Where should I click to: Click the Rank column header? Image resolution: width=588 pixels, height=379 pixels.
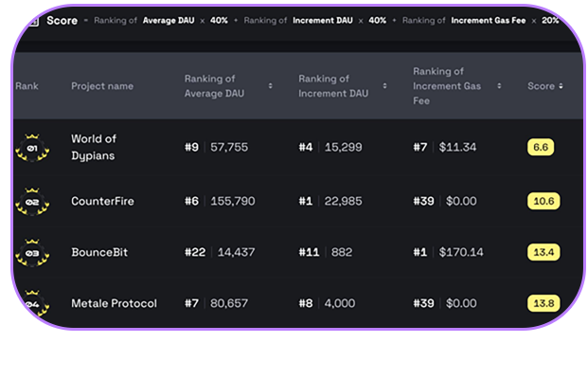coord(27,86)
